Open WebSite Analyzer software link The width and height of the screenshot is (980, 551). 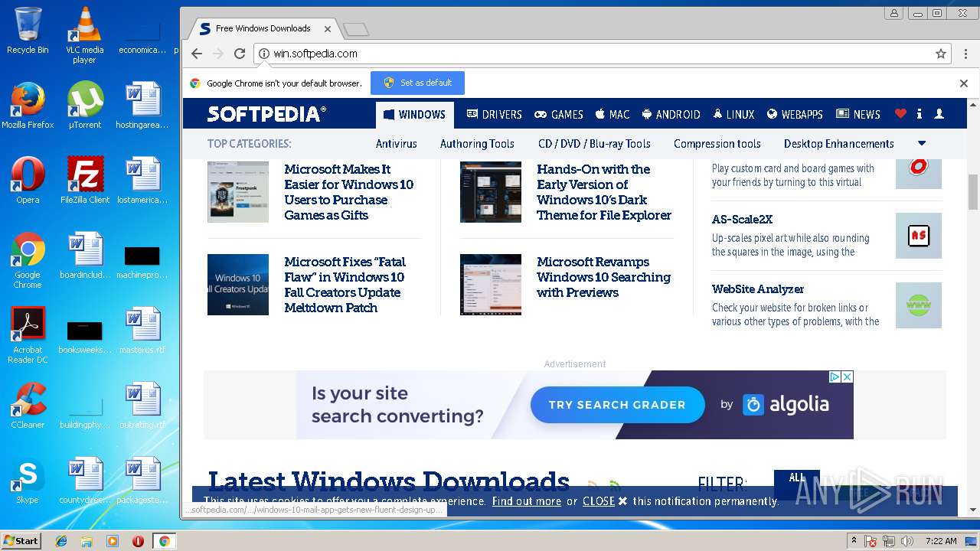pos(758,289)
